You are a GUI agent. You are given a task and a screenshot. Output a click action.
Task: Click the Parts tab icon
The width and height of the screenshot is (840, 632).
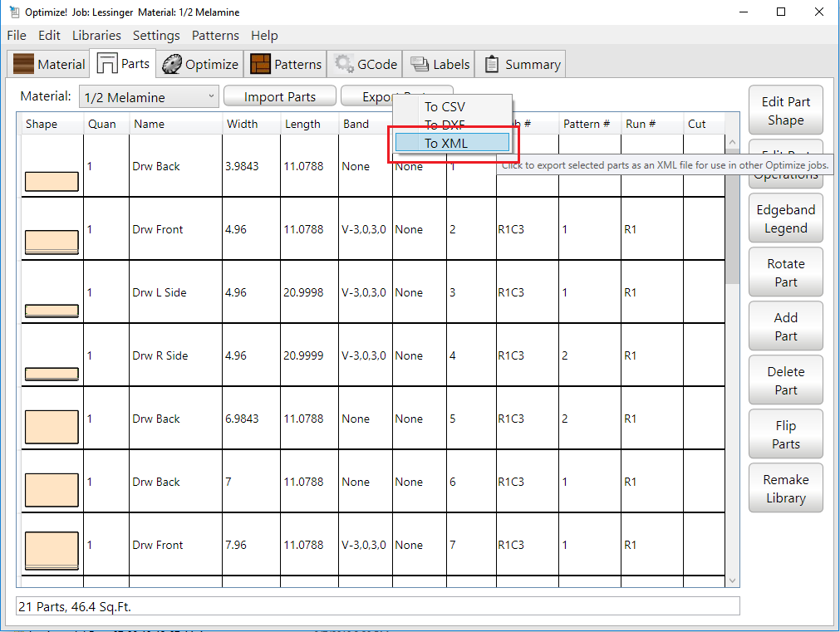107,63
